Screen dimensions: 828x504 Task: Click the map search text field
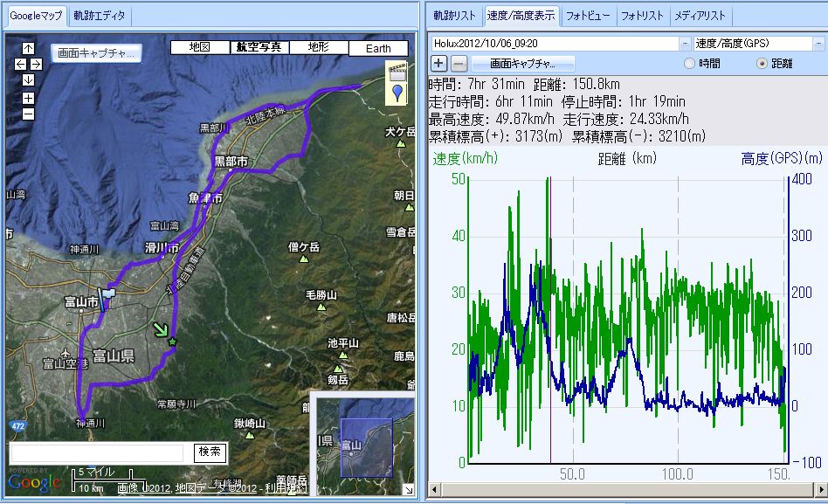tap(96, 452)
